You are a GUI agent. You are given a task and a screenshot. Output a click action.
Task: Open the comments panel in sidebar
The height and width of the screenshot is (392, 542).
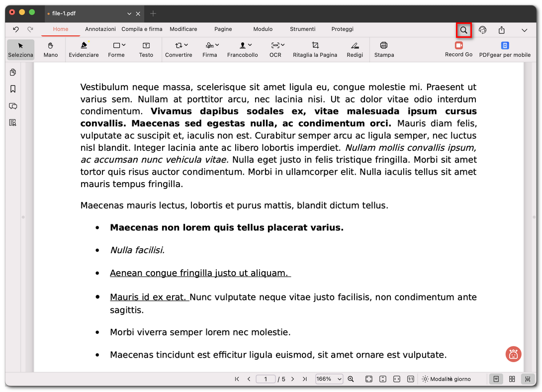tap(13, 106)
